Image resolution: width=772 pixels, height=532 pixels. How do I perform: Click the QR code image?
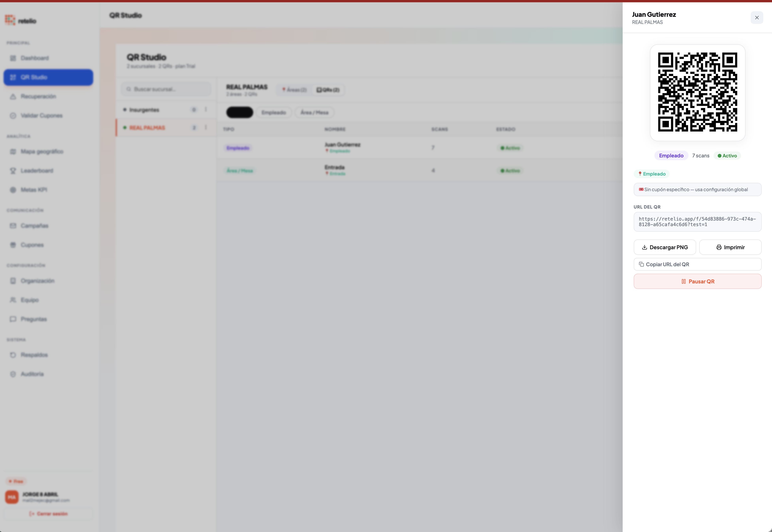(697, 92)
